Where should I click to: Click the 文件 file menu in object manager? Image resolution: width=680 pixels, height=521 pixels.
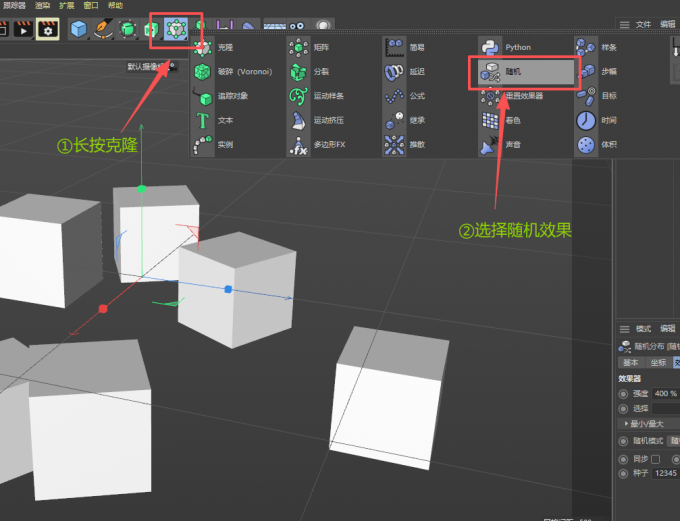point(643,25)
